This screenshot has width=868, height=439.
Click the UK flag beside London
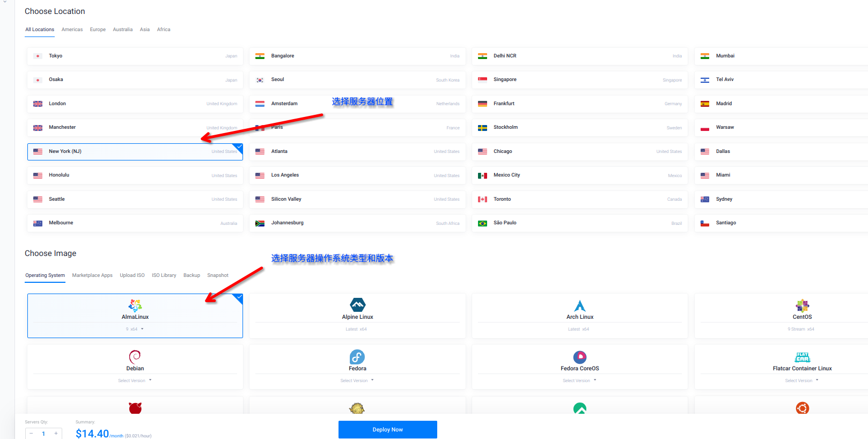pyautogui.click(x=38, y=104)
